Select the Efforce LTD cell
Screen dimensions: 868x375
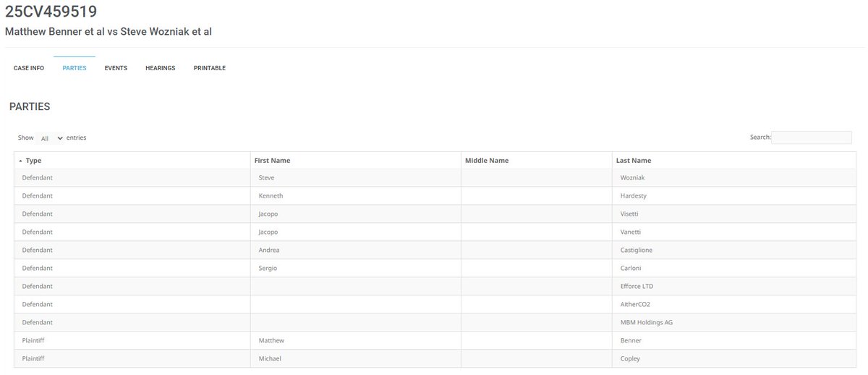pos(734,287)
